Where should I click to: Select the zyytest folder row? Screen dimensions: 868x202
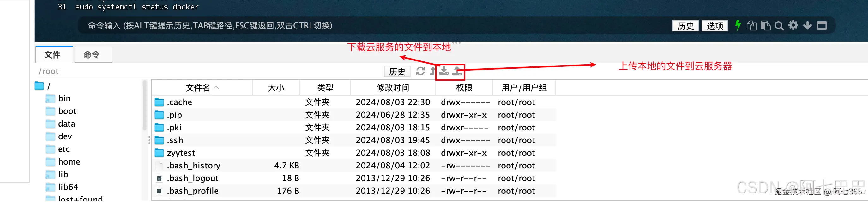click(354, 153)
